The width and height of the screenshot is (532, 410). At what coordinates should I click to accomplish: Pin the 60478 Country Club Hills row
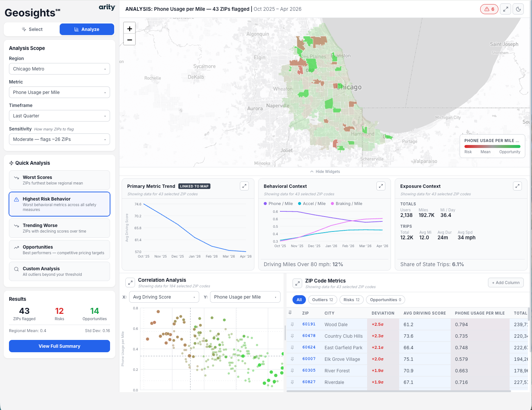point(292,336)
